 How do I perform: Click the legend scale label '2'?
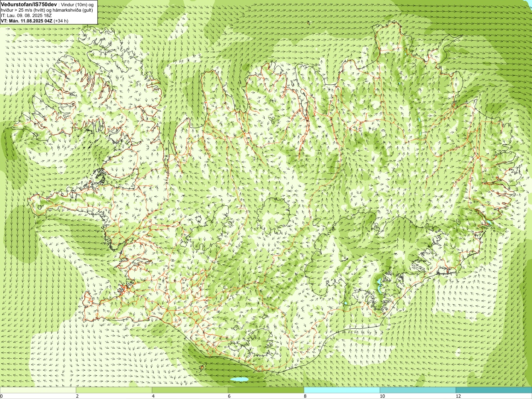click(x=77, y=396)
